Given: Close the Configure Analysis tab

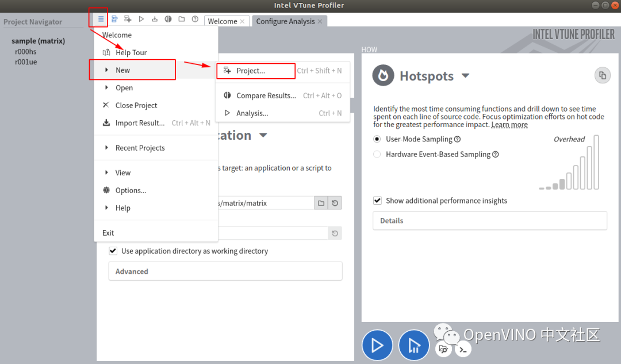Looking at the screenshot, I should [320, 21].
